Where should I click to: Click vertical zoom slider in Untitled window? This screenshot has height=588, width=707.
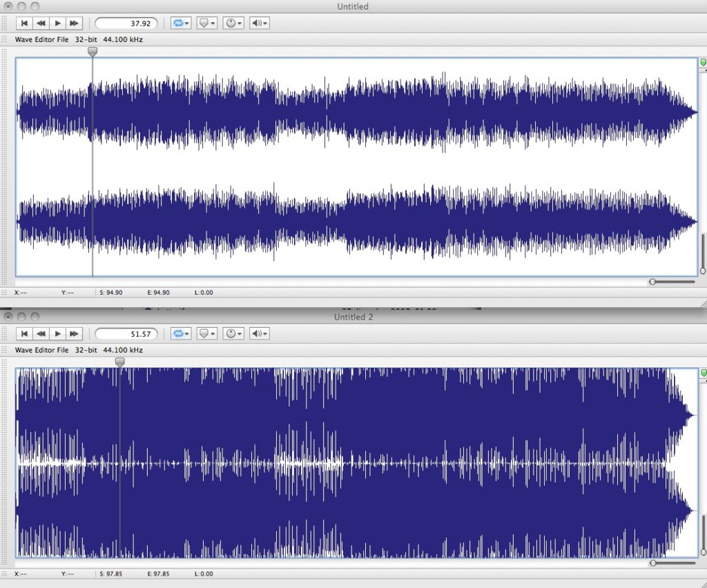tap(702, 254)
